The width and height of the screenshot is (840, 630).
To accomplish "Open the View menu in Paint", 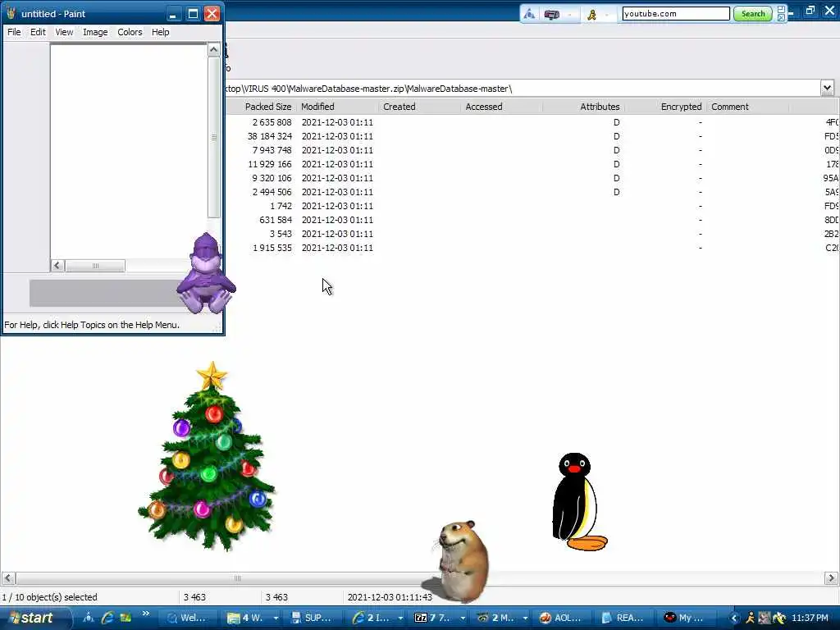I will [64, 32].
